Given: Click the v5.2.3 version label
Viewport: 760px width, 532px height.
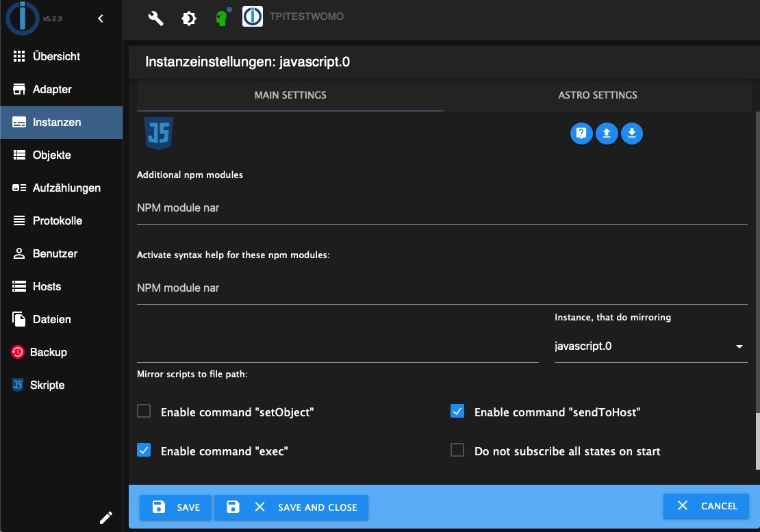Looking at the screenshot, I should coord(52,19).
